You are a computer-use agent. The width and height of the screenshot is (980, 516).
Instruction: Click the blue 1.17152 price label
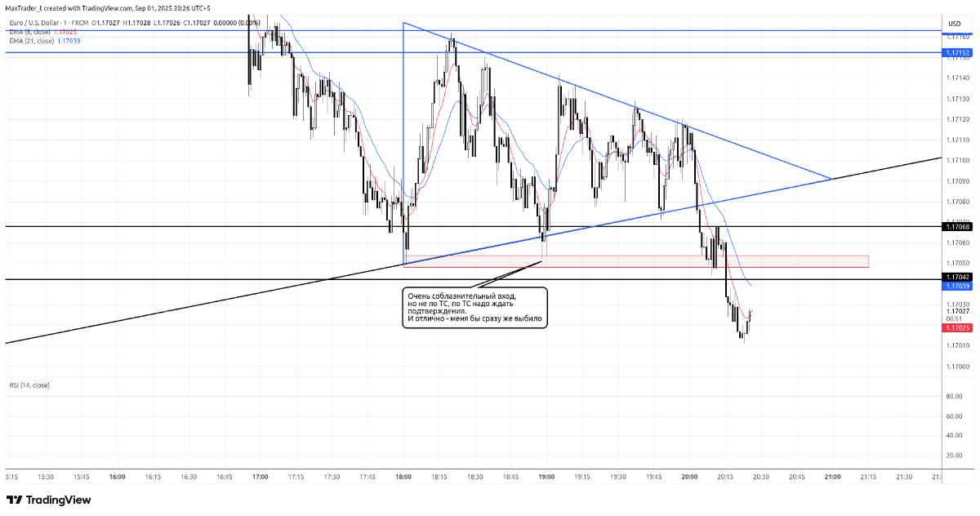point(957,52)
